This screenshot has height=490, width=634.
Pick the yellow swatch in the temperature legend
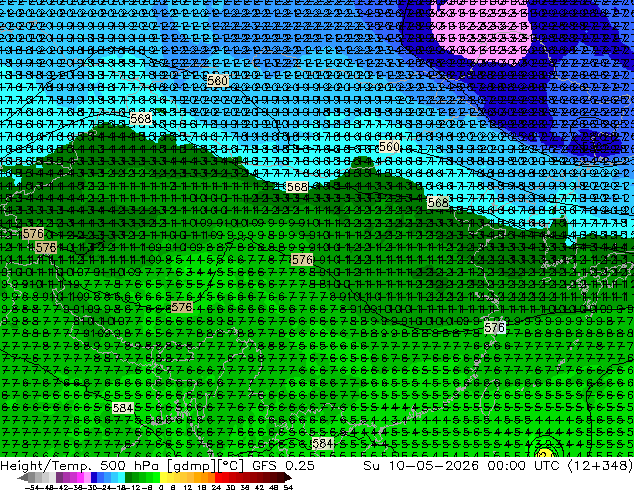[163, 478]
